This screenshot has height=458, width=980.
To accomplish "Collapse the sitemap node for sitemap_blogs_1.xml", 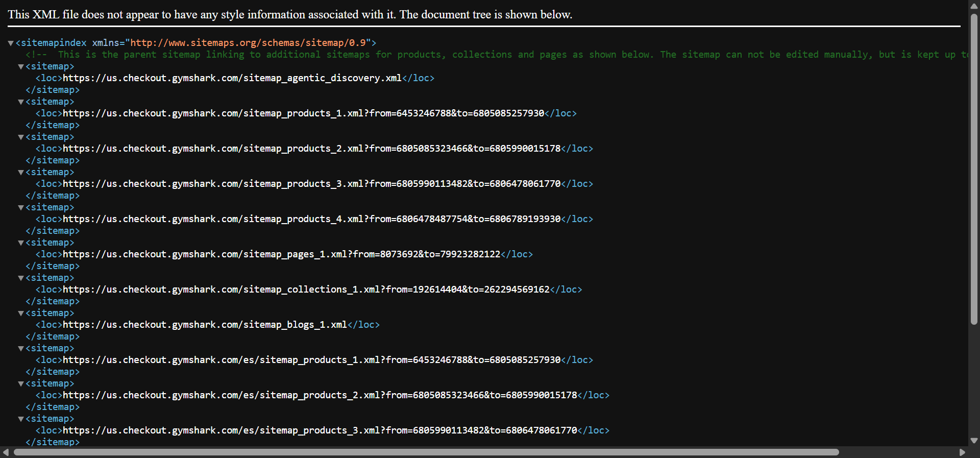I will (x=21, y=313).
